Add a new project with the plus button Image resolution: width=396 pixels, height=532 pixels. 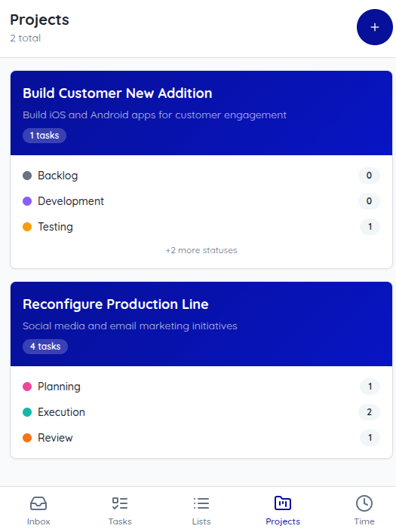pyautogui.click(x=375, y=27)
